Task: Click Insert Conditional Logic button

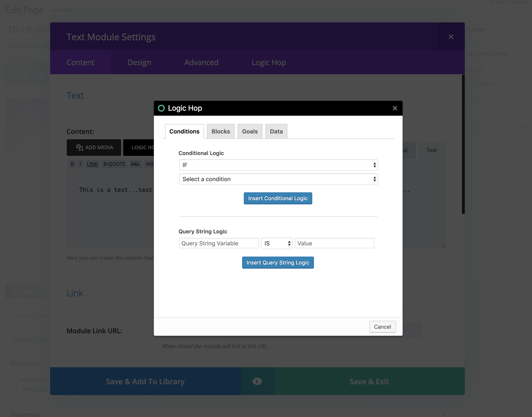Action: click(x=278, y=198)
